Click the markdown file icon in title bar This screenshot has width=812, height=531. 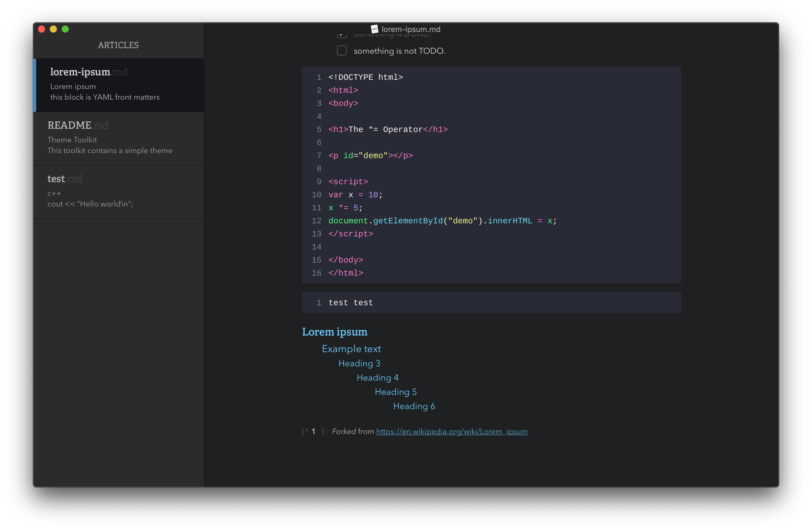click(374, 29)
